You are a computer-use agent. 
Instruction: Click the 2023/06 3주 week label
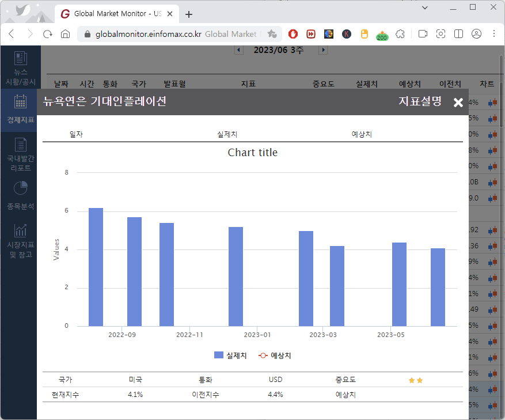click(279, 50)
